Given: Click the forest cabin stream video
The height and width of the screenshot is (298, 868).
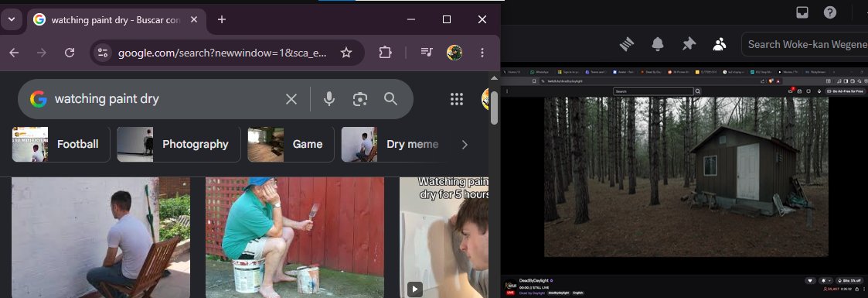Looking at the screenshot, I should pos(686,176).
